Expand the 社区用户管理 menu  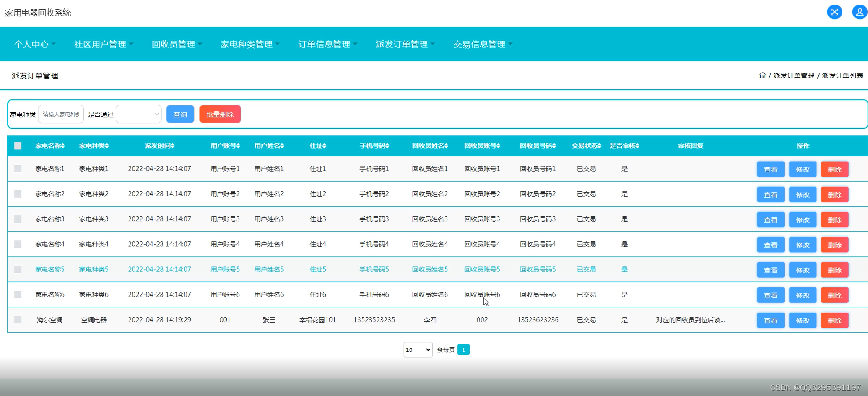[x=104, y=44]
